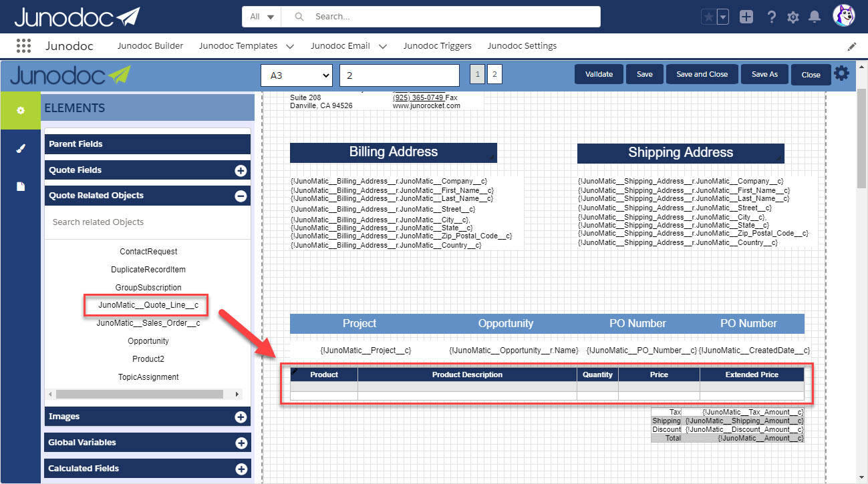The width and height of the screenshot is (868, 484).
Task: Go to page 1 button
Action: pos(478,75)
